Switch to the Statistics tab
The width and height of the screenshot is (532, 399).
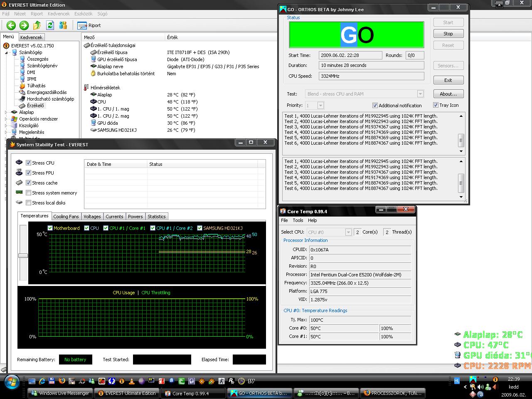click(156, 217)
